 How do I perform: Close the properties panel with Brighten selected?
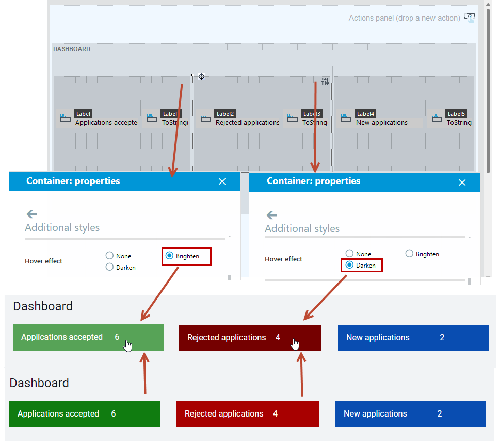222,181
